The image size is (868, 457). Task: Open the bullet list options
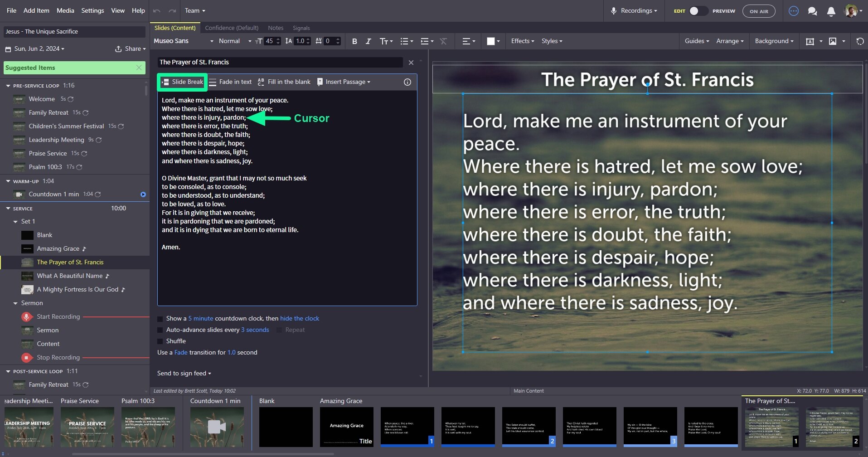(407, 41)
